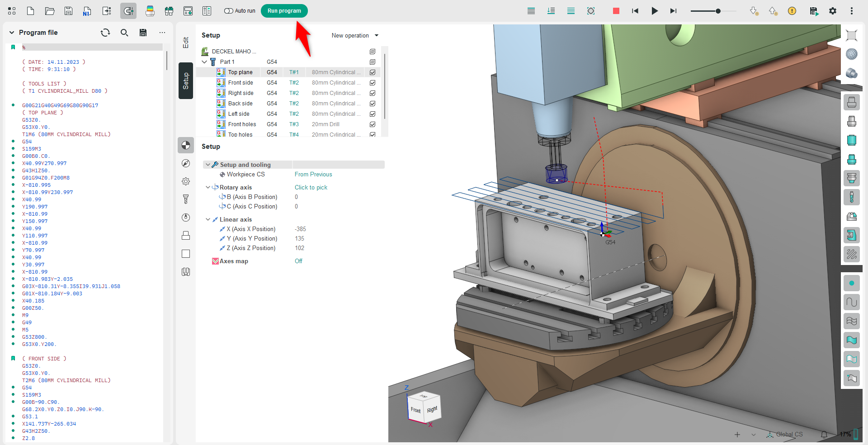Click the Run program button

[x=284, y=11]
